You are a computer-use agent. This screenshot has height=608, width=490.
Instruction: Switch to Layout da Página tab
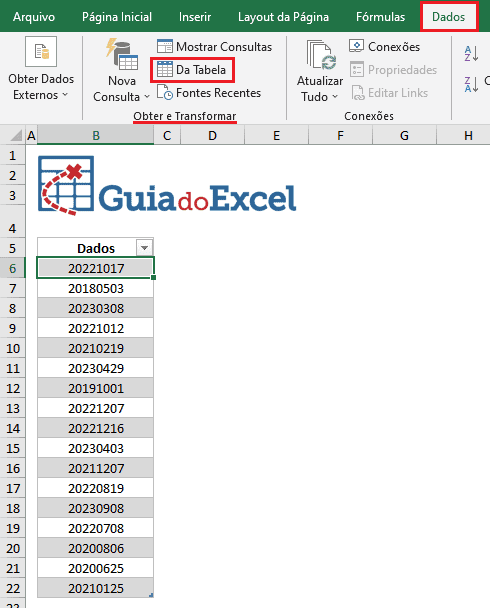(x=283, y=17)
